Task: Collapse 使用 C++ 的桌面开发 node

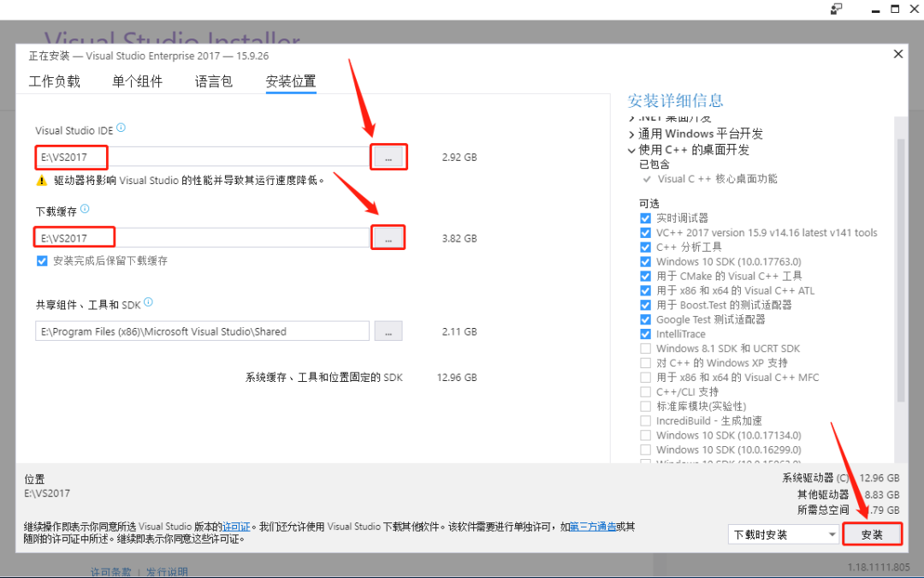Action: (x=631, y=151)
